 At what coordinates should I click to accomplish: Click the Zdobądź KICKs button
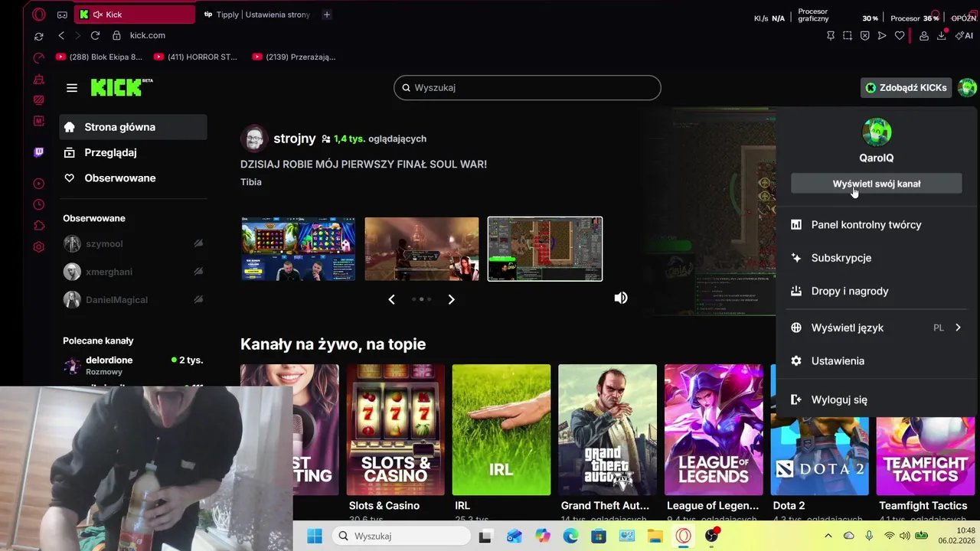pos(906,87)
